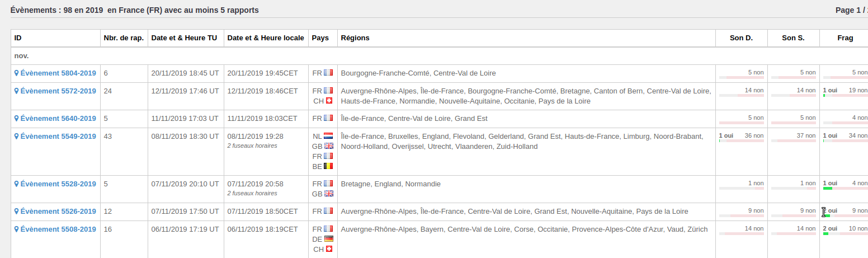This screenshot has width=868, height=258.
Task: Open the Évènement 5526-2019 event page
Action: click(x=58, y=212)
